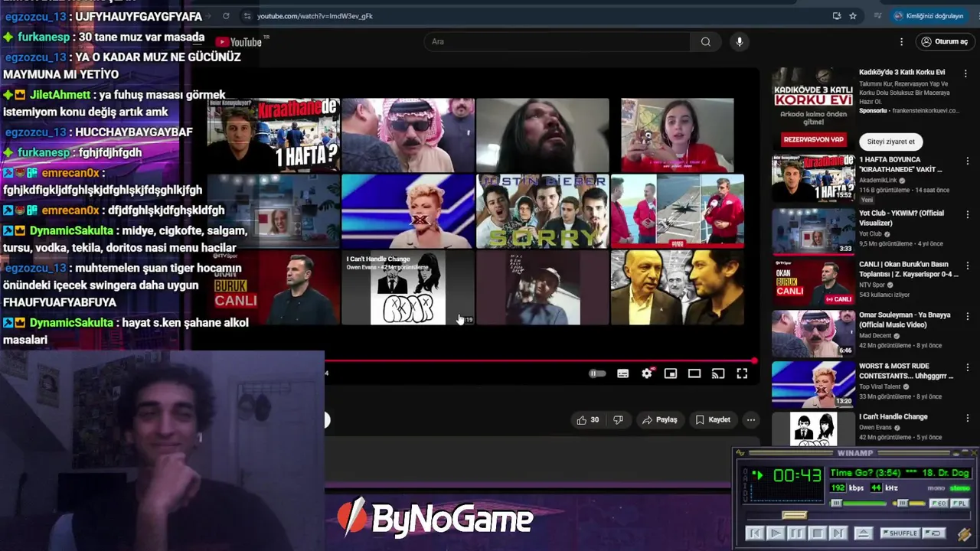
Task: Open more actions menu beside Kaydet
Action: click(751, 419)
